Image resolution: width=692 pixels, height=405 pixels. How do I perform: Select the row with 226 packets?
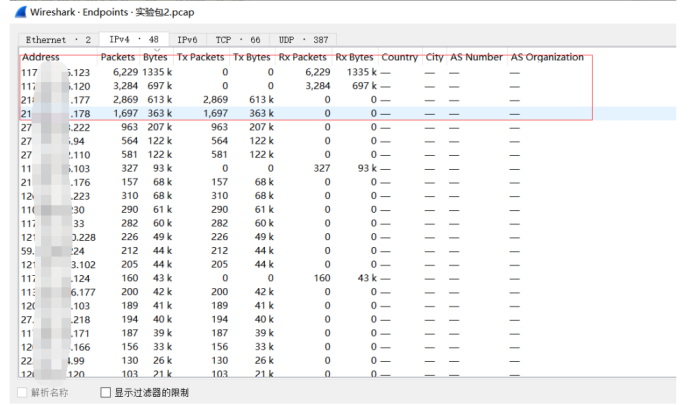pyautogui.click(x=348, y=237)
